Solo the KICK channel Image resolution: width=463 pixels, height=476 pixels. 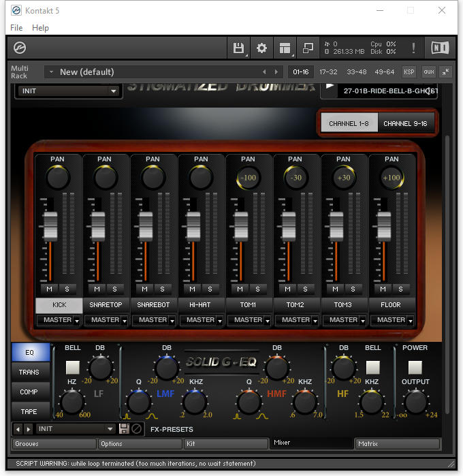coord(67,289)
